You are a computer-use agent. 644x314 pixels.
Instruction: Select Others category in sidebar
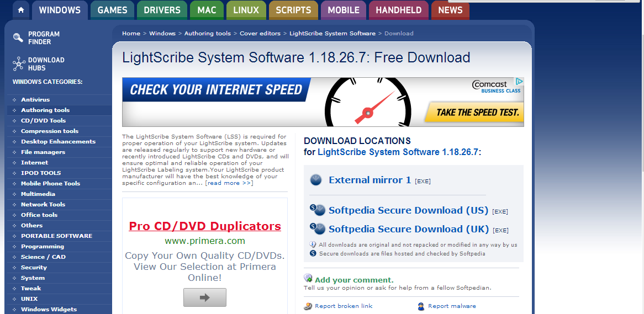pos(31,225)
